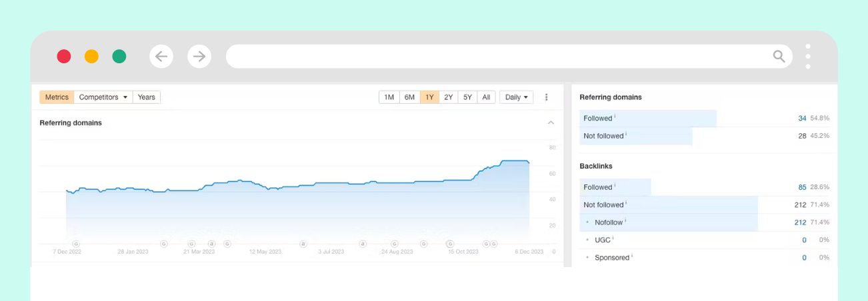Click the 6 Dec 2023 axis label
Image resolution: width=868 pixels, height=301 pixels.
(x=529, y=252)
